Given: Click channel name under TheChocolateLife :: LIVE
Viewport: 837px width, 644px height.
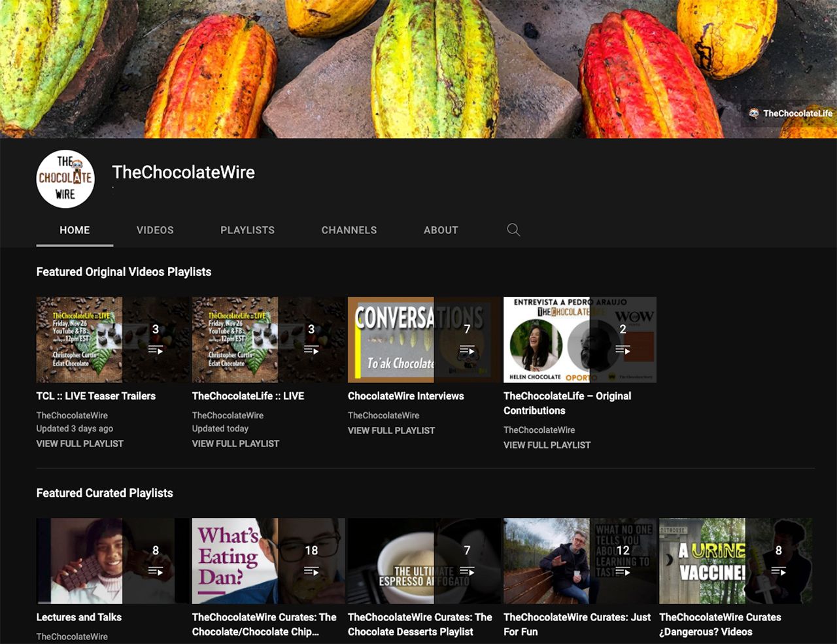Looking at the screenshot, I should (228, 415).
